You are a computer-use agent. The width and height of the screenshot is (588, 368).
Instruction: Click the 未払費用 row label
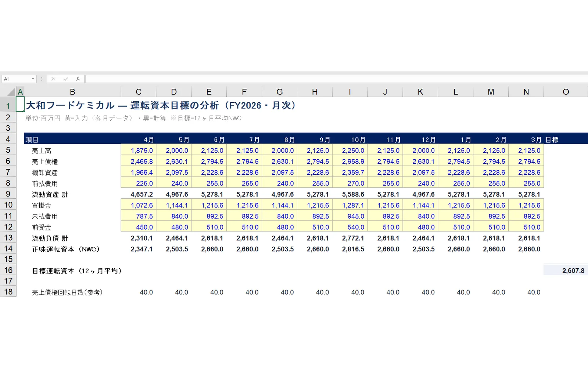pos(45,216)
